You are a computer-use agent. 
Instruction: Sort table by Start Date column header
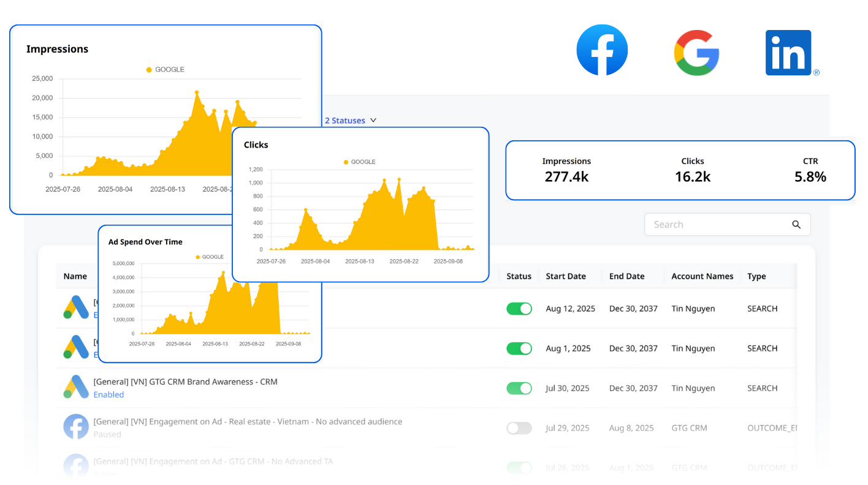click(x=565, y=276)
